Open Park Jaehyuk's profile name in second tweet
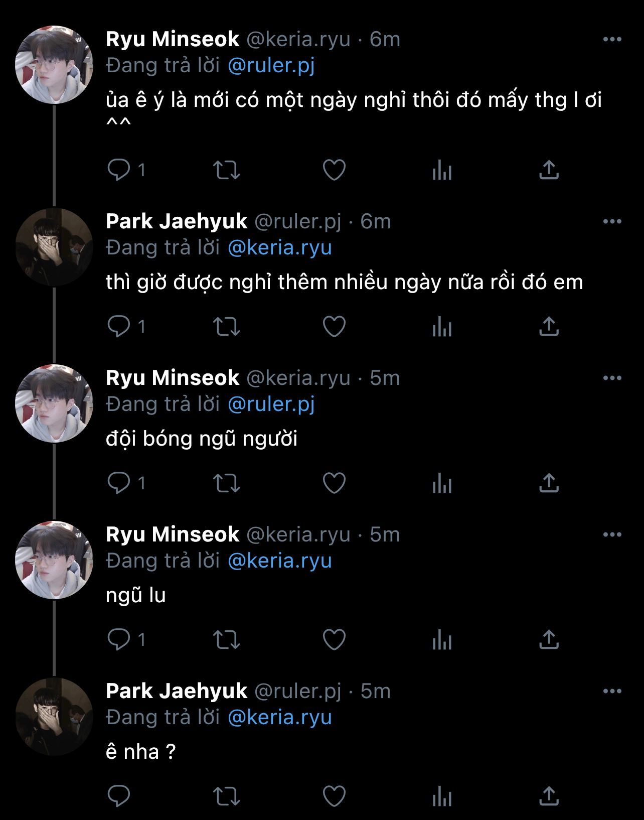Screen dimensions: 644x820 (x=177, y=221)
